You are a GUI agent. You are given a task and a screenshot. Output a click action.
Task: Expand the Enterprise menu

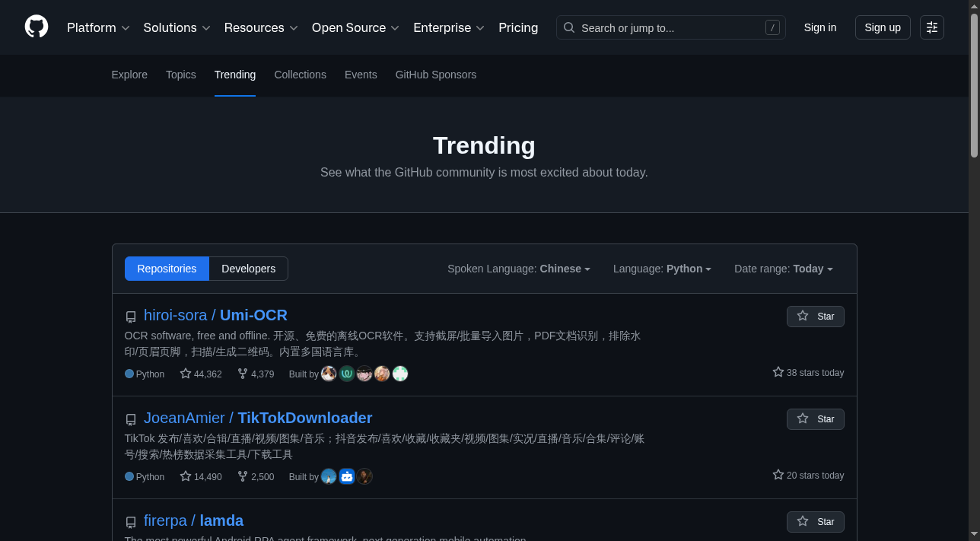pyautogui.click(x=449, y=27)
